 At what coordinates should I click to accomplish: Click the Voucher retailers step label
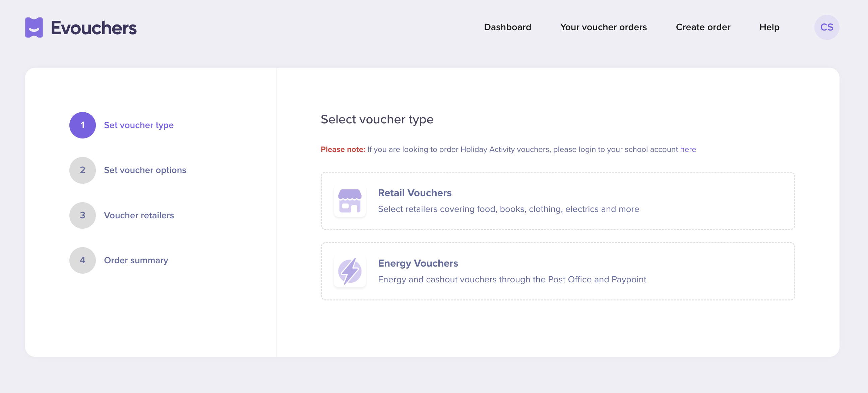pos(139,215)
